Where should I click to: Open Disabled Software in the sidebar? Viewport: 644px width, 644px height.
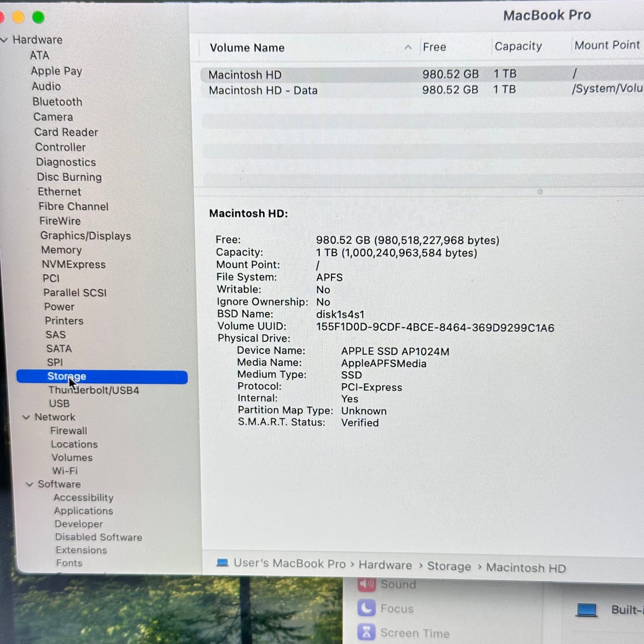coord(99,537)
